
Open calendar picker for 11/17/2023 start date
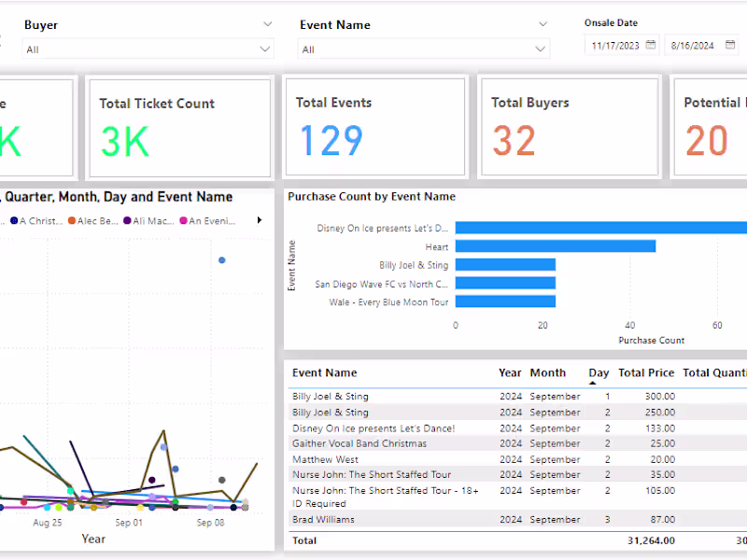click(651, 45)
